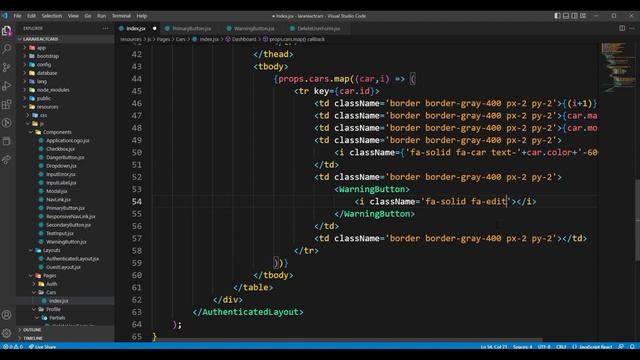The image size is (640, 360).
Task: Open TextInput.jsx in explorer
Action: click(x=60, y=233)
